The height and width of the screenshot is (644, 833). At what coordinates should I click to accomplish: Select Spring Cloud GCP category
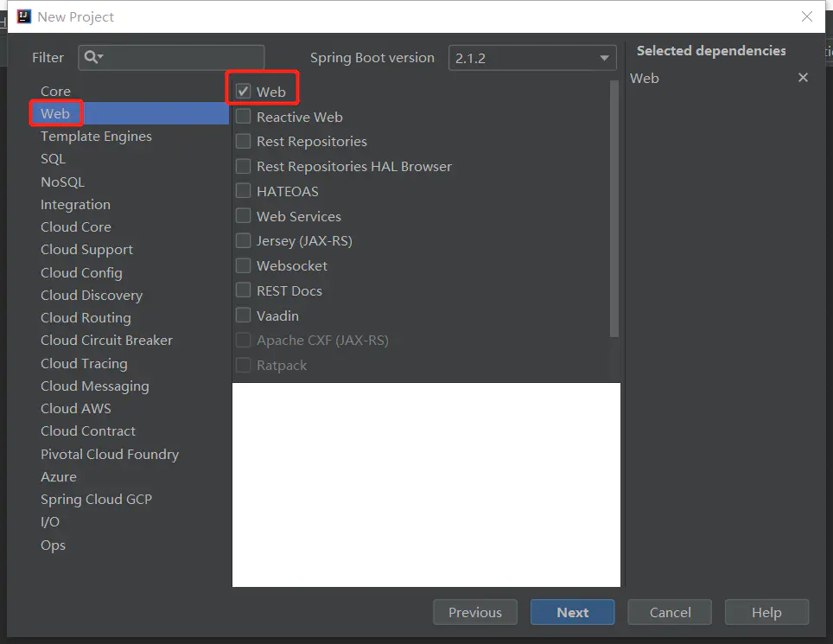coord(96,500)
